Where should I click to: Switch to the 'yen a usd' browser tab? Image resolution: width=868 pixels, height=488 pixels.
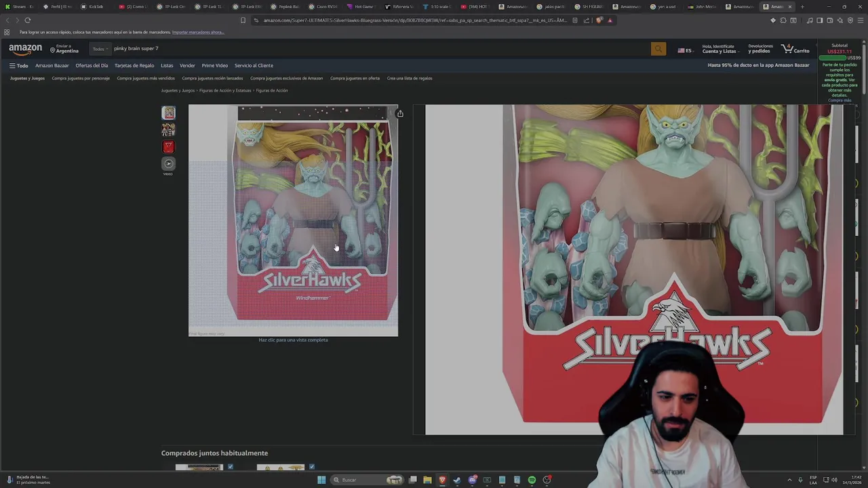tap(665, 7)
